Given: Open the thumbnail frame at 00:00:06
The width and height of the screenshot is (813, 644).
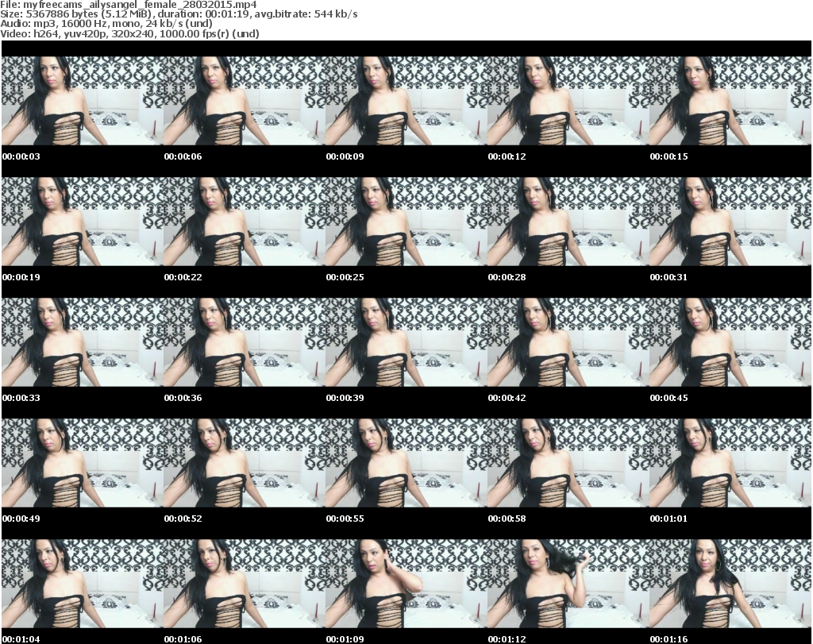Looking at the screenshot, I should point(245,101).
